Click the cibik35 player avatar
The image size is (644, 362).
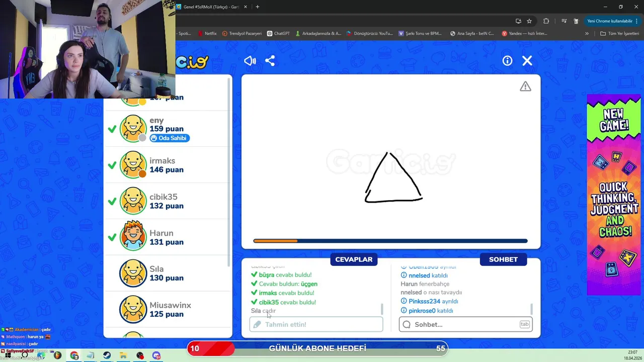tap(133, 201)
